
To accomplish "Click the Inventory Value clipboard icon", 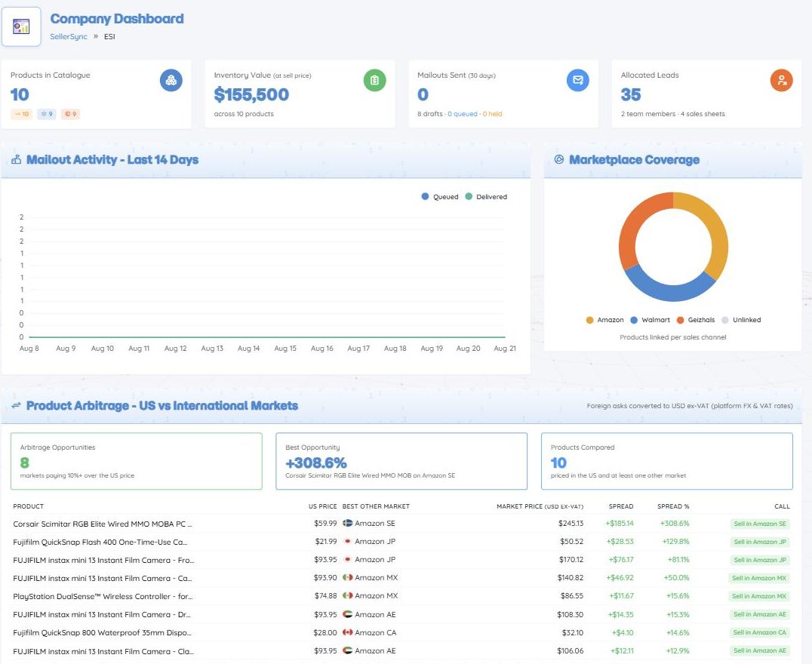I will pos(374,80).
